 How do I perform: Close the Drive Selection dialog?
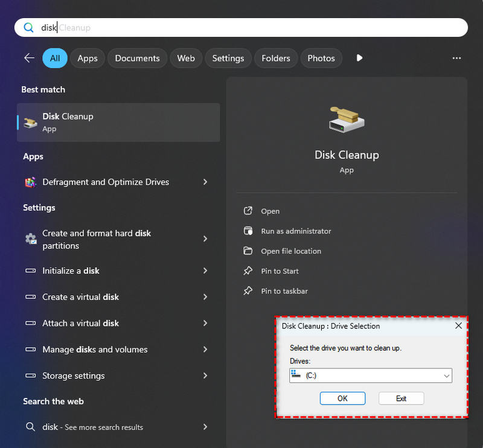tap(458, 325)
